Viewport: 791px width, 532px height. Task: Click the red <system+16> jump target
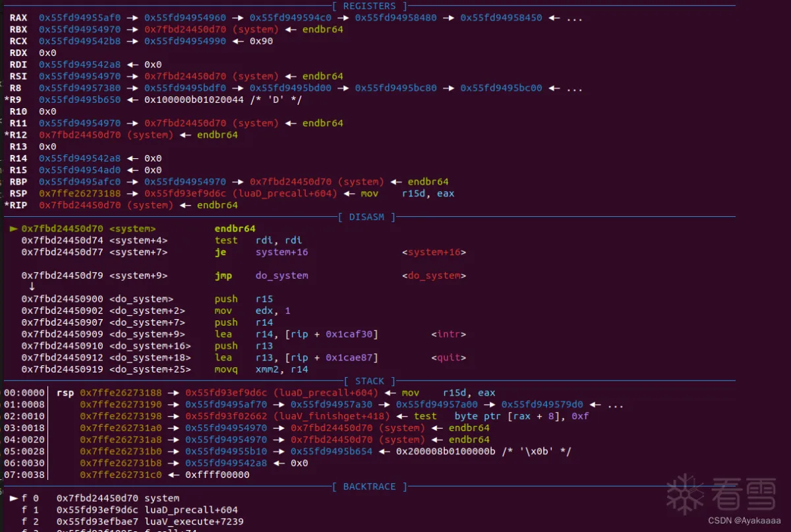[x=434, y=252]
